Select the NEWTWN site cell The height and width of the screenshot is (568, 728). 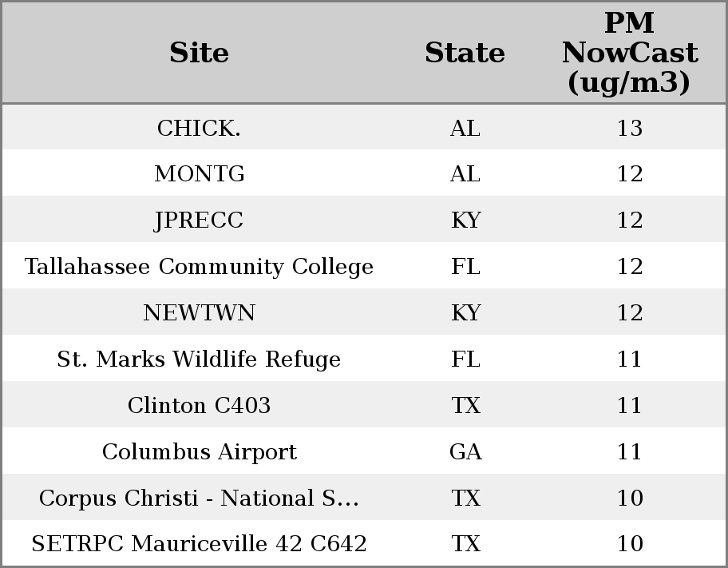[199, 313]
